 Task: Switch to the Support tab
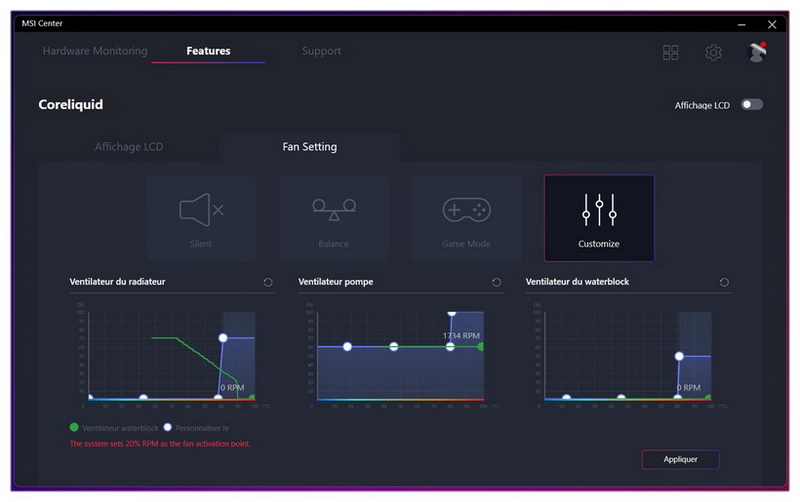(321, 51)
